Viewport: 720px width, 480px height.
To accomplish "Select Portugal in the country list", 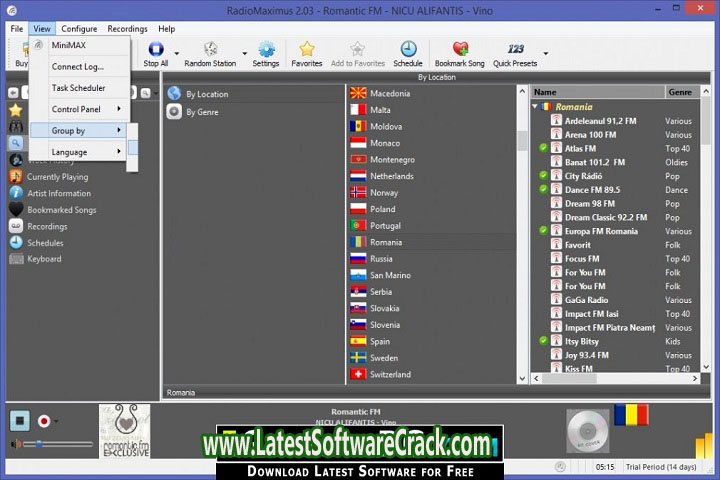I will (x=385, y=226).
